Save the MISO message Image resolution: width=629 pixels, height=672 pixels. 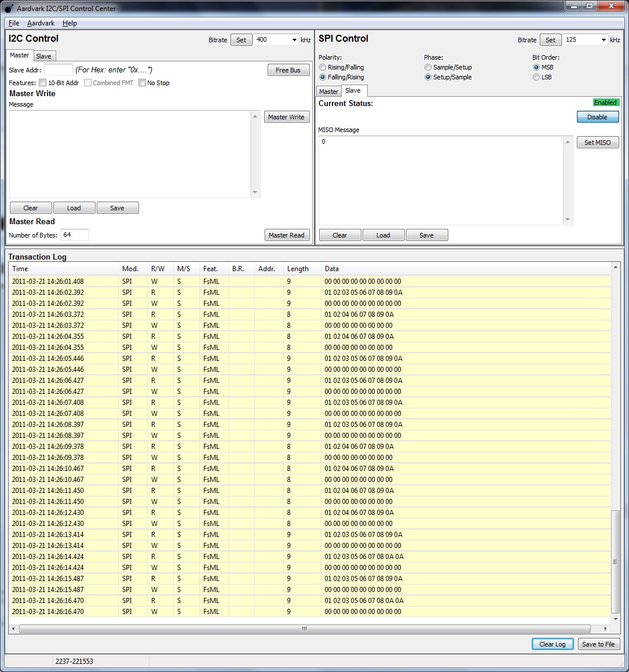(x=427, y=235)
